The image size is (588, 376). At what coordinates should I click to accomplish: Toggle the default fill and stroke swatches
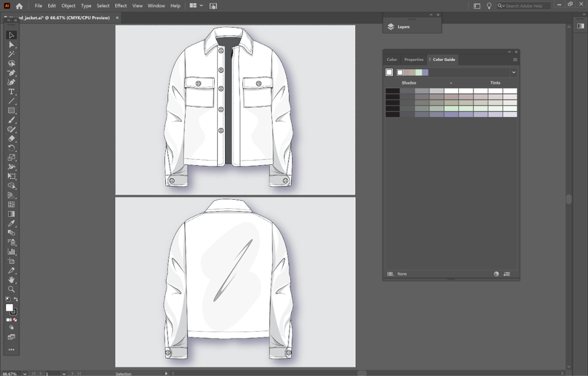pyautogui.click(x=8, y=299)
